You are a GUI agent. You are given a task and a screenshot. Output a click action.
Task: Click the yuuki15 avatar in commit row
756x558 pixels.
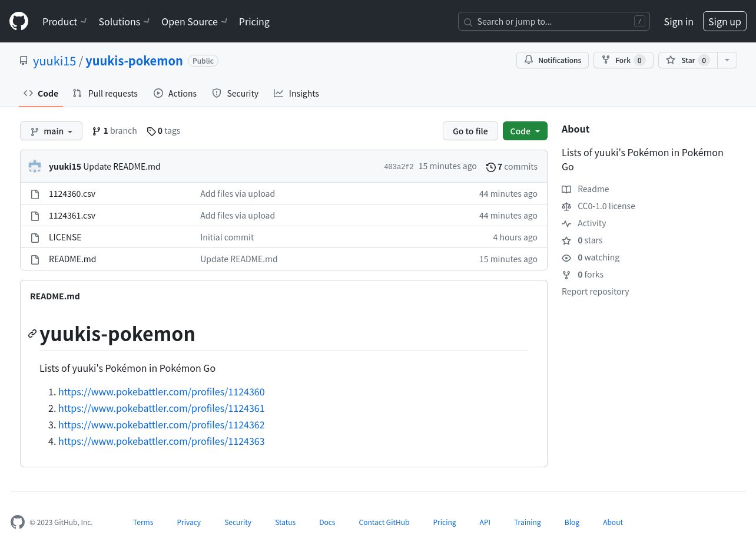[x=35, y=166]
